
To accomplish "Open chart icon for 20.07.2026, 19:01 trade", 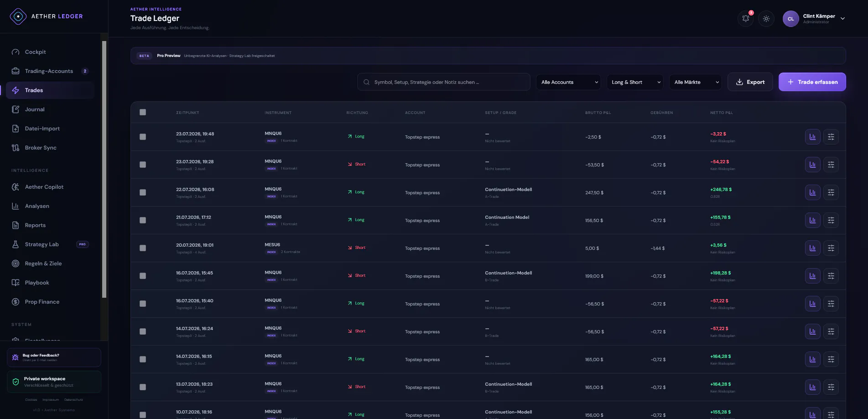I will coord(813,248).
